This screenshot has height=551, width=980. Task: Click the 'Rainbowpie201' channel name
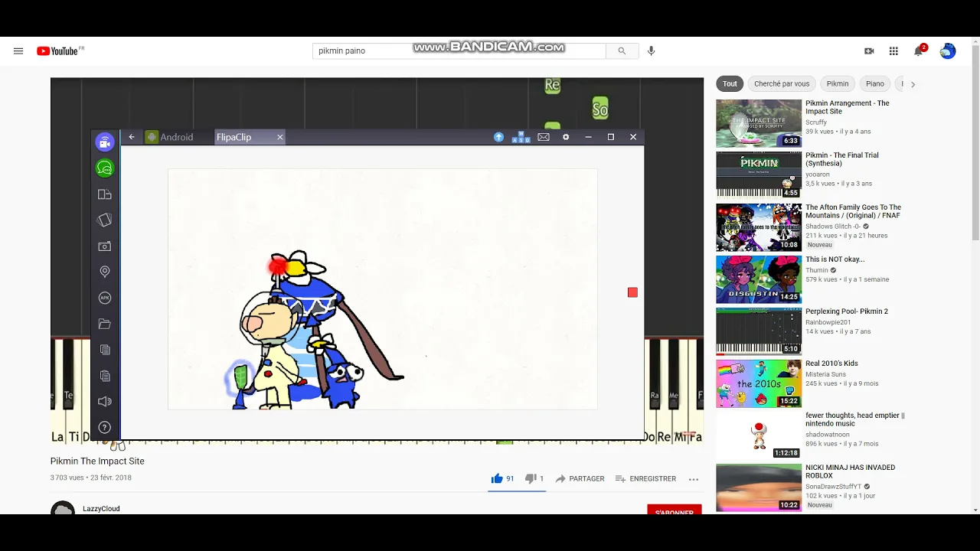coord(828,322)
